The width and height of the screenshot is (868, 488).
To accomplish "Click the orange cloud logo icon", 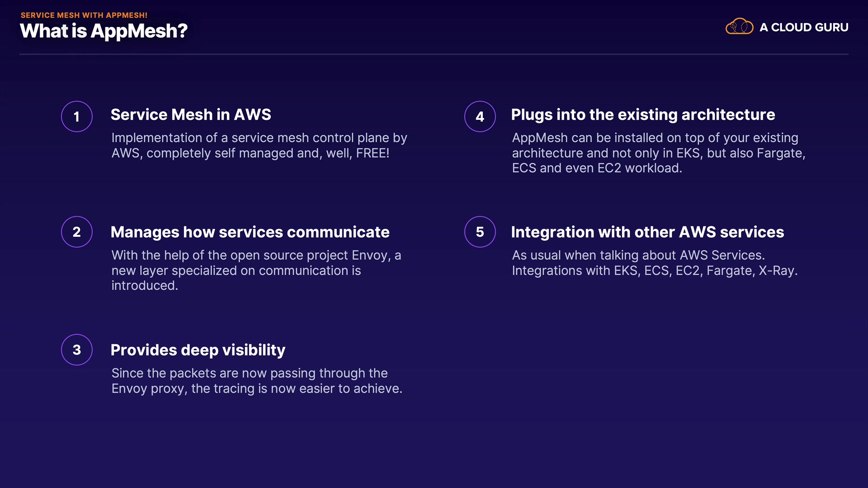I will (739, 27).
